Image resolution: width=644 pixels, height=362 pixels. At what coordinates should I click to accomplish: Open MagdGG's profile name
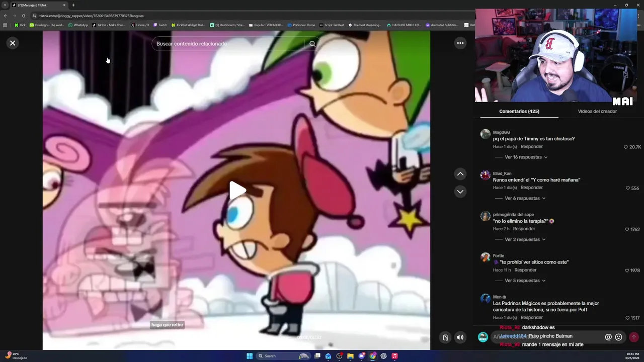click(x=501, y=132)
